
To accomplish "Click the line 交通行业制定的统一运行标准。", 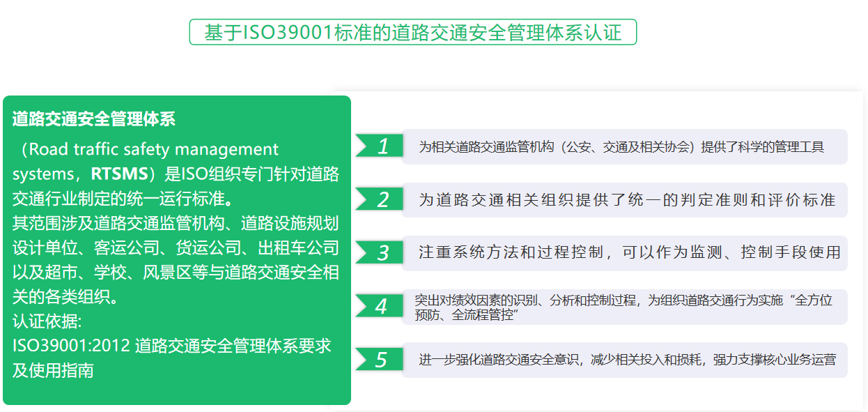I will pyautogui.click(x=123, y=199).
